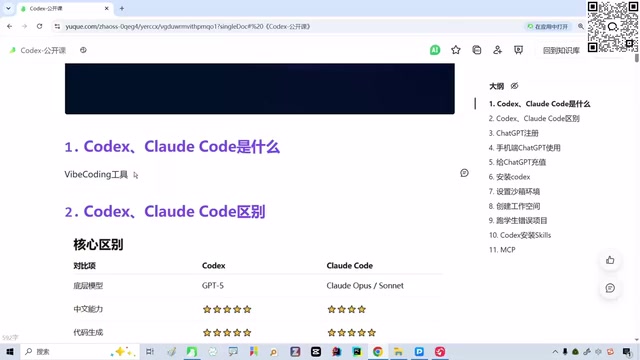640x360 pixels.
Task: Click the Claude Opus / Sonnet cell
Action: pyautogui.click(x=365, y=286)
